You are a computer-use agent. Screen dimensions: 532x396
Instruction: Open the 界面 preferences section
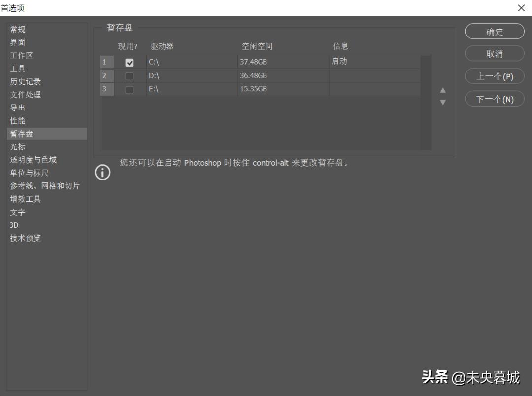click(17, 42)
